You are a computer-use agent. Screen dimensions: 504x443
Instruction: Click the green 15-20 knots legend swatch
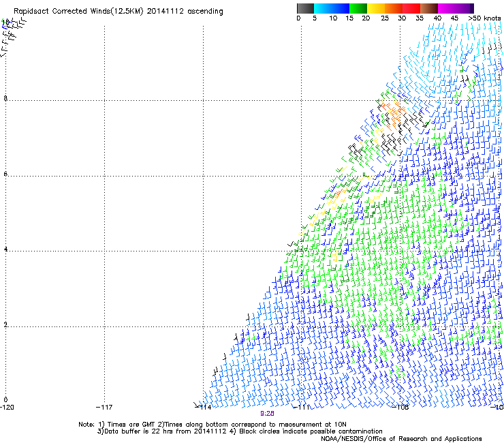(358, 8)
